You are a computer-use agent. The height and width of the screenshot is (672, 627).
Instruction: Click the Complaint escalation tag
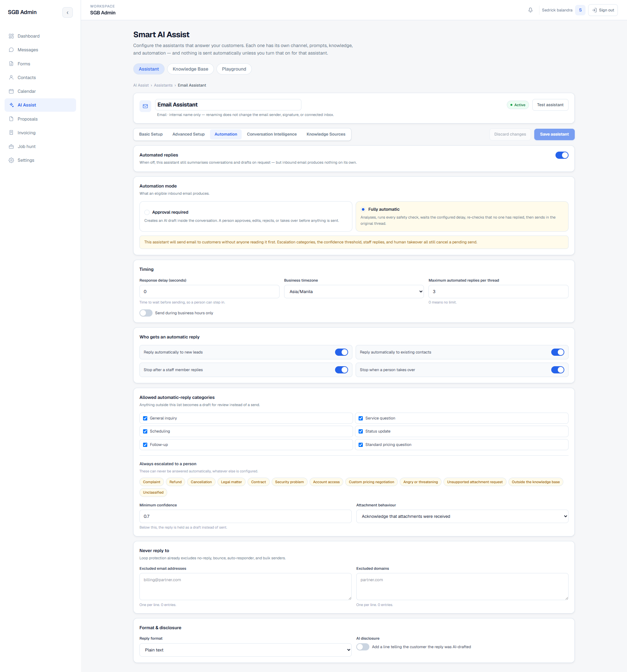coord(152,482)
